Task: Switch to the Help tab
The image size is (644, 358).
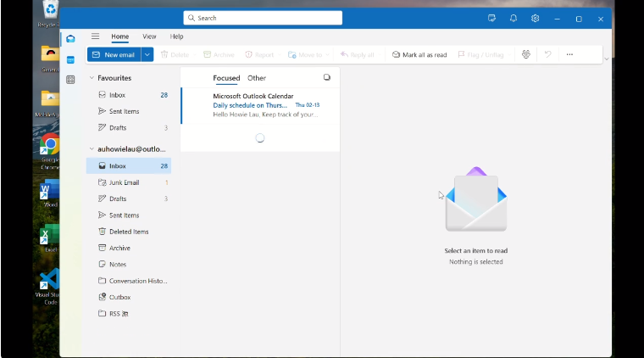Action: click(x=176, y=36)
